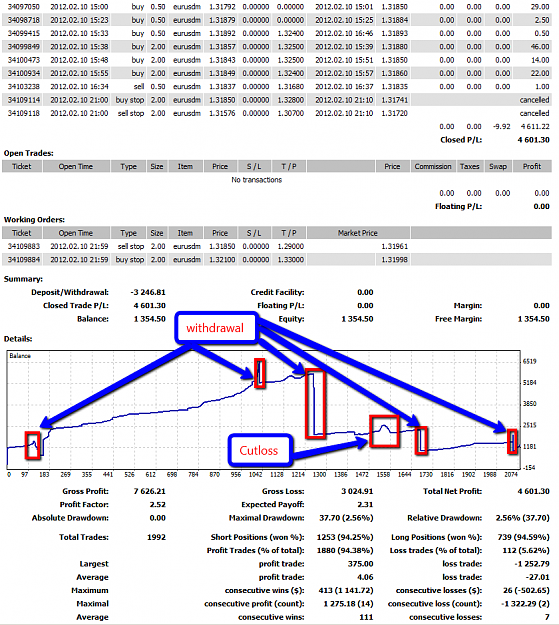The height and width of the screenshot is (625, 559).
Task: Click take profit value 1.33000
Action: 291,259
